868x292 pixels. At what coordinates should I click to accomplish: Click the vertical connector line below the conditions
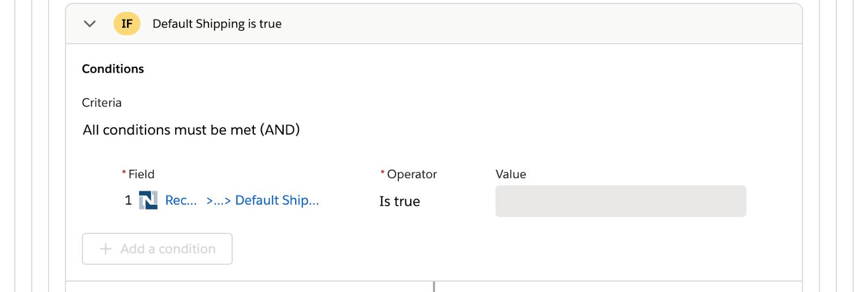[x=434, y=287]
